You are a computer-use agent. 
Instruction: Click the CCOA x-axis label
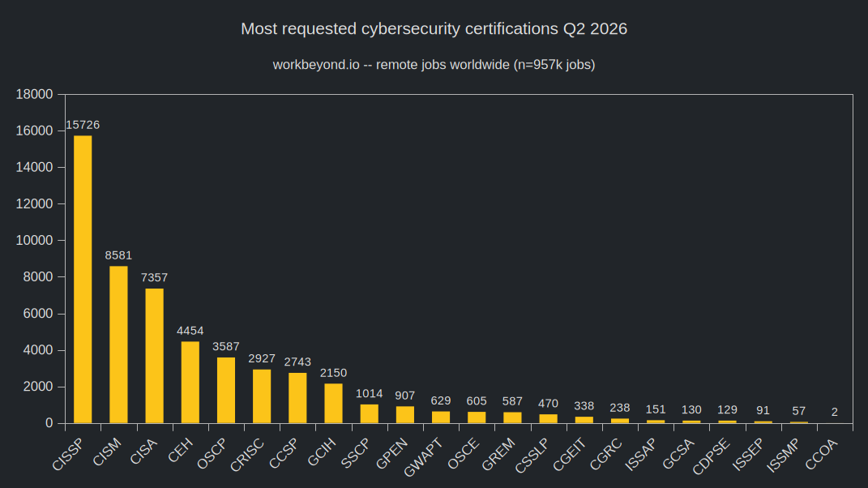coord(822,454)
